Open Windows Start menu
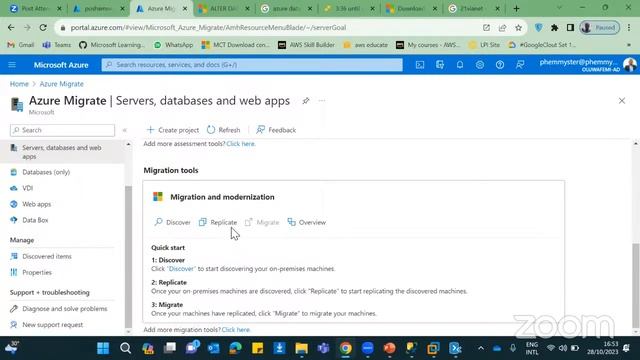Viewport: 640px width, 360px height. tap(103, 348)
